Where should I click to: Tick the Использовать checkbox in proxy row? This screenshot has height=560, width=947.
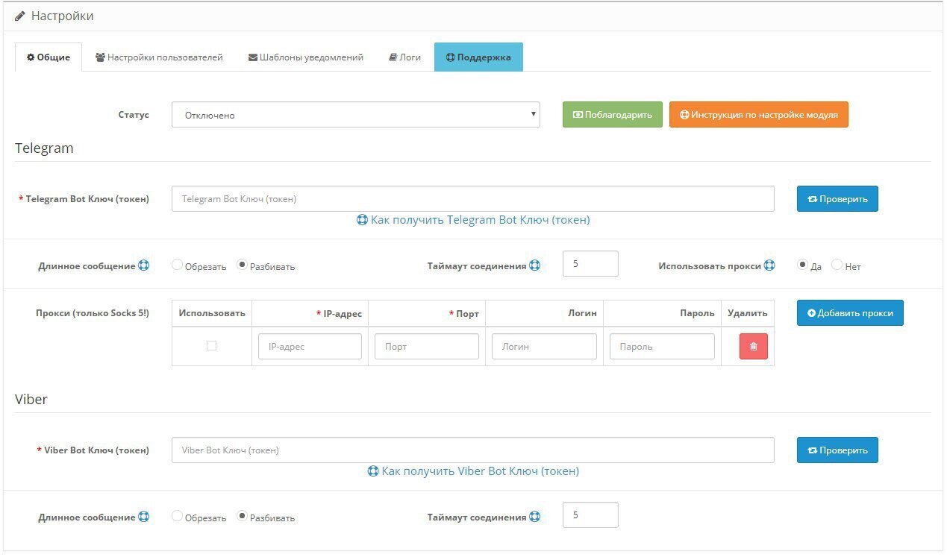(x=211, y=346)
